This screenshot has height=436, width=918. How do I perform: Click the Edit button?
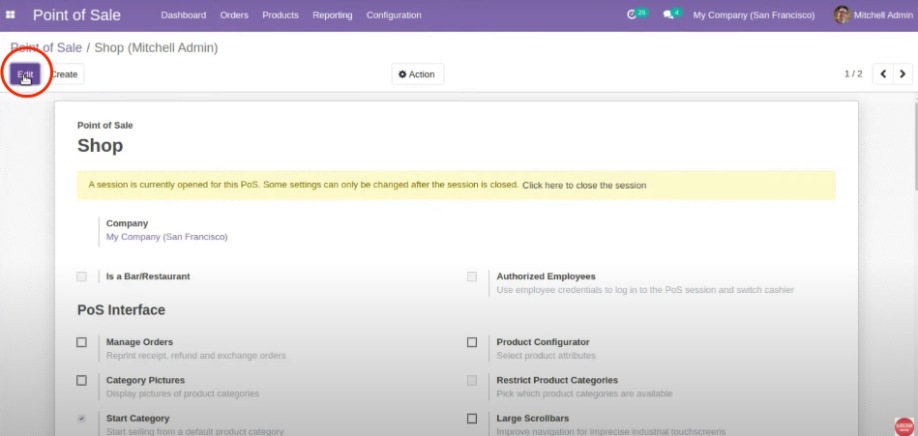pos(25,74)
